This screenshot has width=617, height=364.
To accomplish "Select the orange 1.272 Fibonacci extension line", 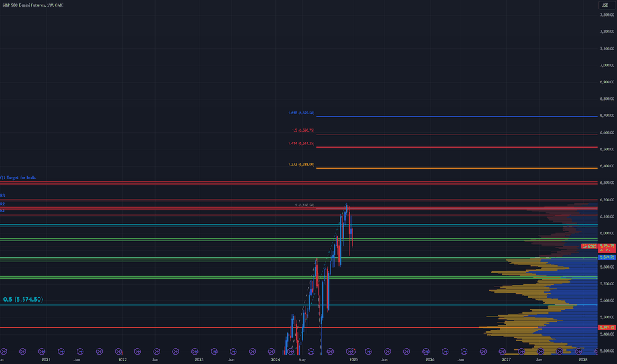I will [x=456, y=168].
